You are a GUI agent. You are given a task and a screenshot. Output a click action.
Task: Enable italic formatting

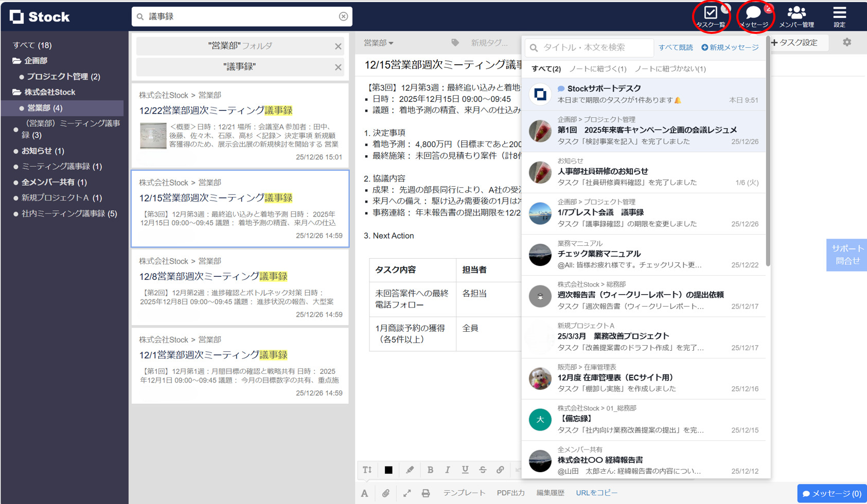(x=448, y=470)
